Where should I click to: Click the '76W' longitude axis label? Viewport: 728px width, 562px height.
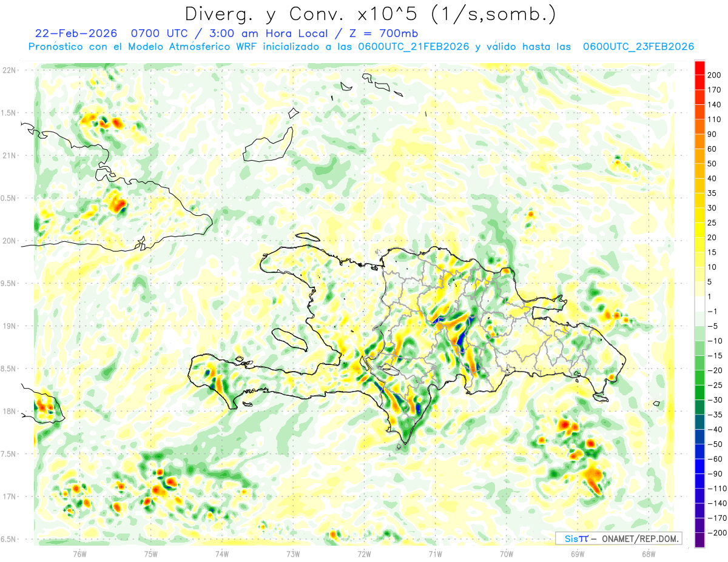coord(79,554)
